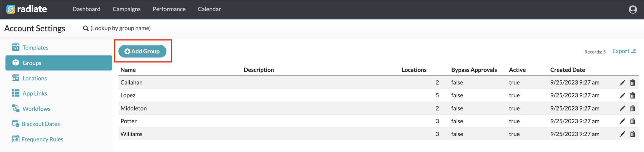Focus the Lookup by group name field

pos(121,28)
